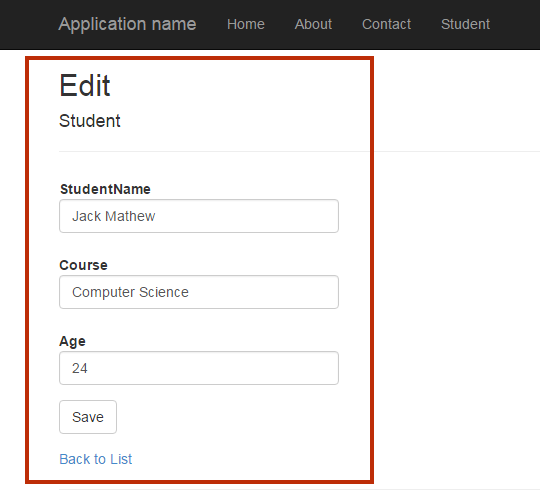Focus the Course input box
Screen dimensions: 540x495
(x=199, y=292)
